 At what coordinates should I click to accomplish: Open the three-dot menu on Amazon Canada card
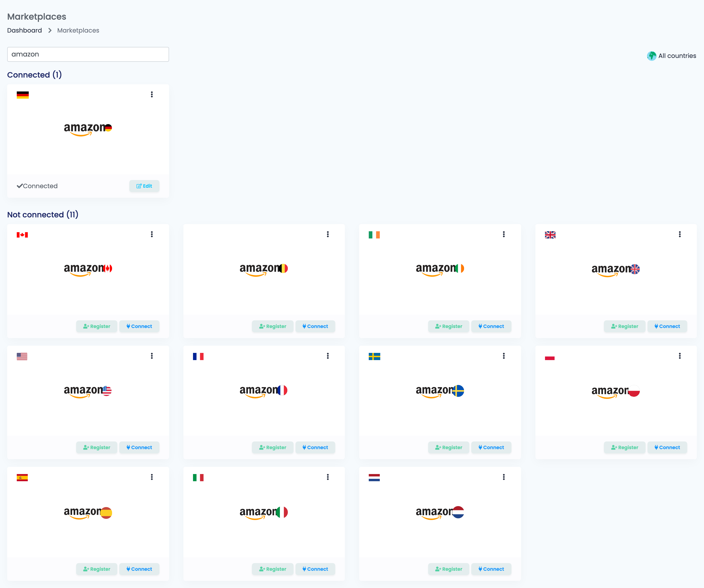click(x=152, y=234)
